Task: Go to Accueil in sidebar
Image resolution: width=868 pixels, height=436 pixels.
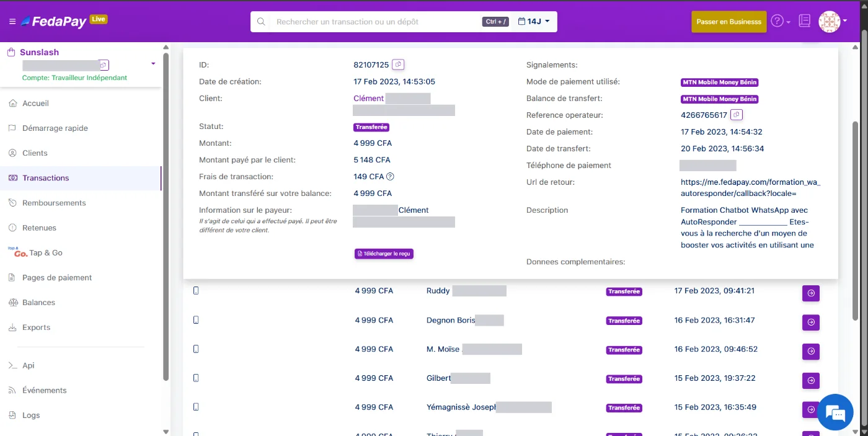Action: point(35,104)
